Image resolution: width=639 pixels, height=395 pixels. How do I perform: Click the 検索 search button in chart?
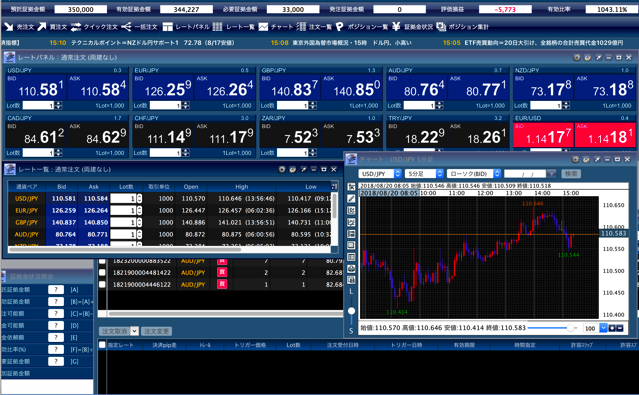coord(571,174)
